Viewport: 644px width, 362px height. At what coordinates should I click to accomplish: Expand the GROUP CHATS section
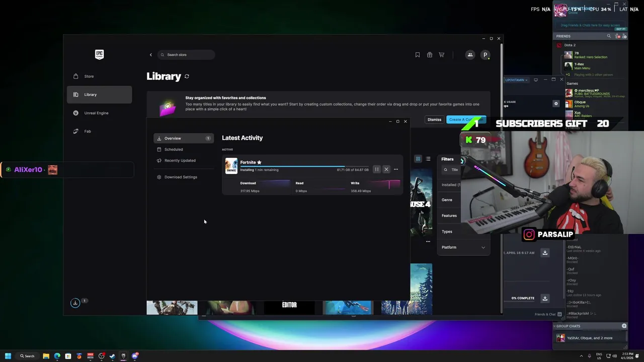tap(569, 326)
